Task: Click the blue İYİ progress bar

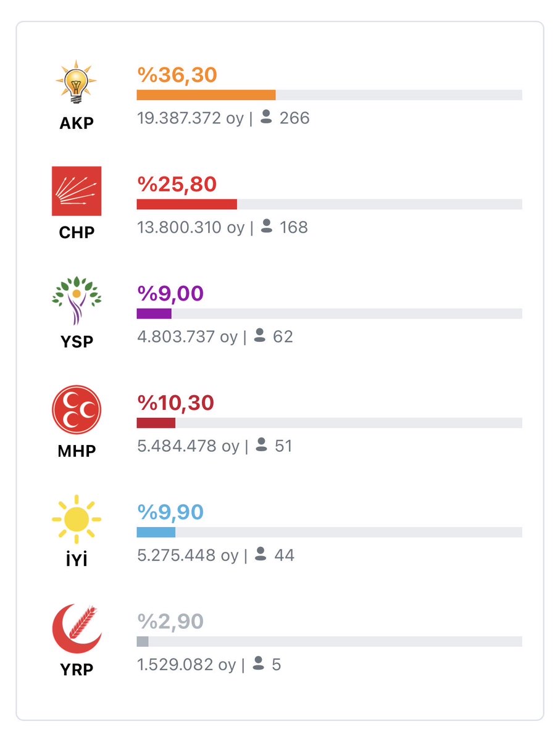Action: pyautogui.click(x=156, y=532)
